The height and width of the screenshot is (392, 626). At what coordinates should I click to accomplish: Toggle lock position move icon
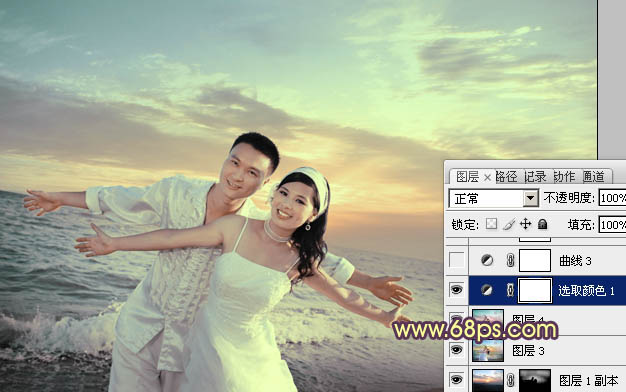click(x=525, y=224)
